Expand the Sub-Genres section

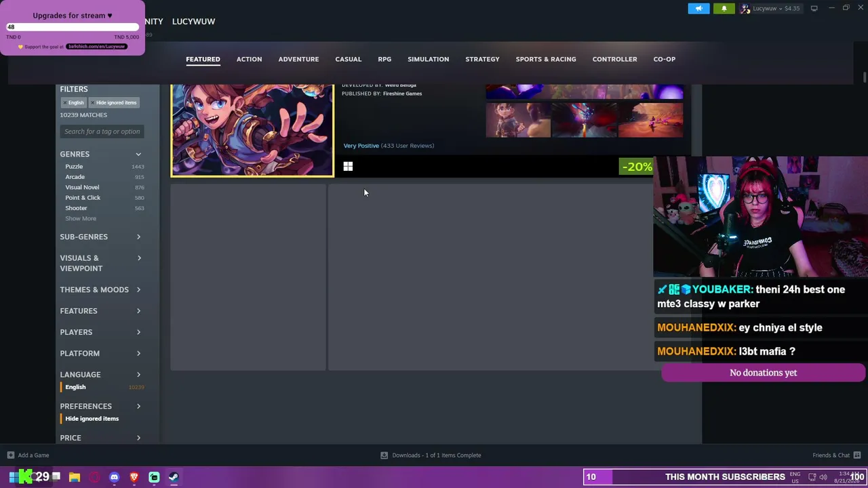point(102,237)
